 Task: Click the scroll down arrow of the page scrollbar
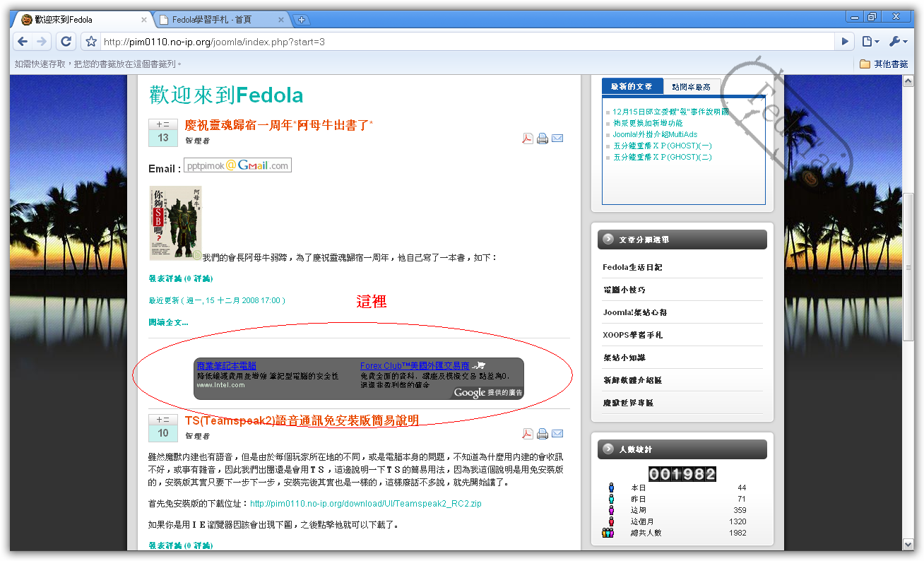[908, 544]
